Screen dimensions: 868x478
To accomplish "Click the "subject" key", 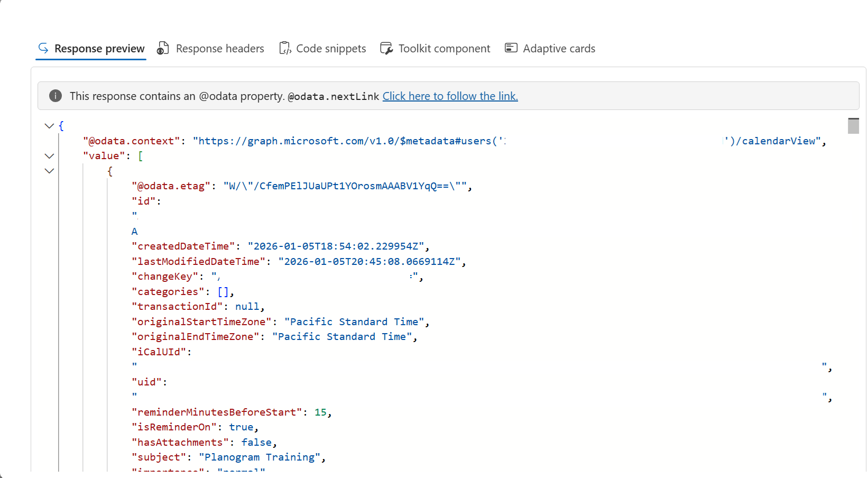I will click(x=159, y=457).
